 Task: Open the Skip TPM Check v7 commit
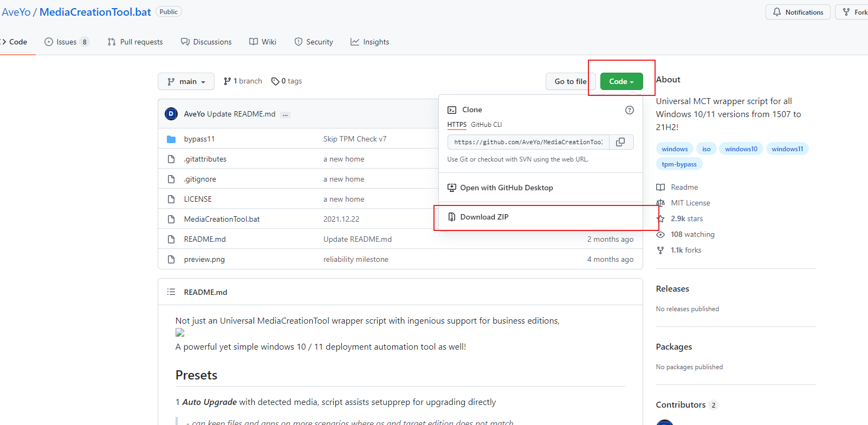(x=355, y=139)
